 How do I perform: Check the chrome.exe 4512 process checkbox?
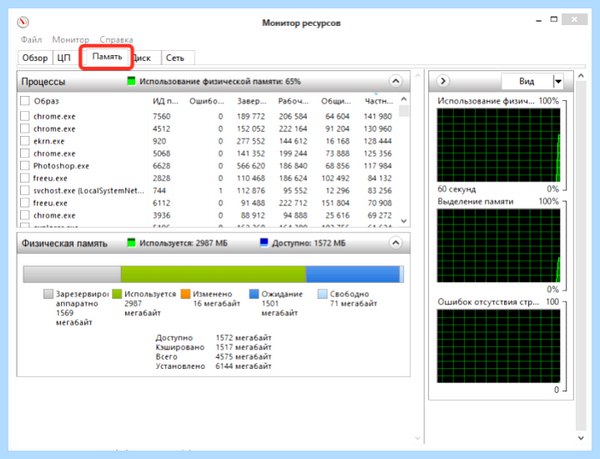pos(25,129)
